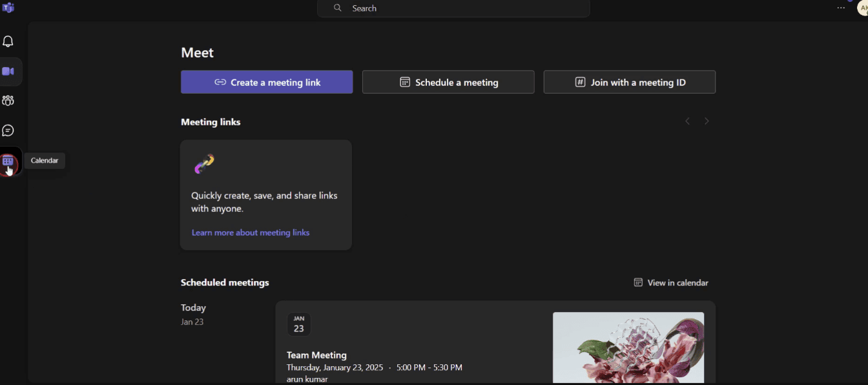This screenshot has height=385, width=868.
Task: Click Schedule a meeting button
Action: 448,82
